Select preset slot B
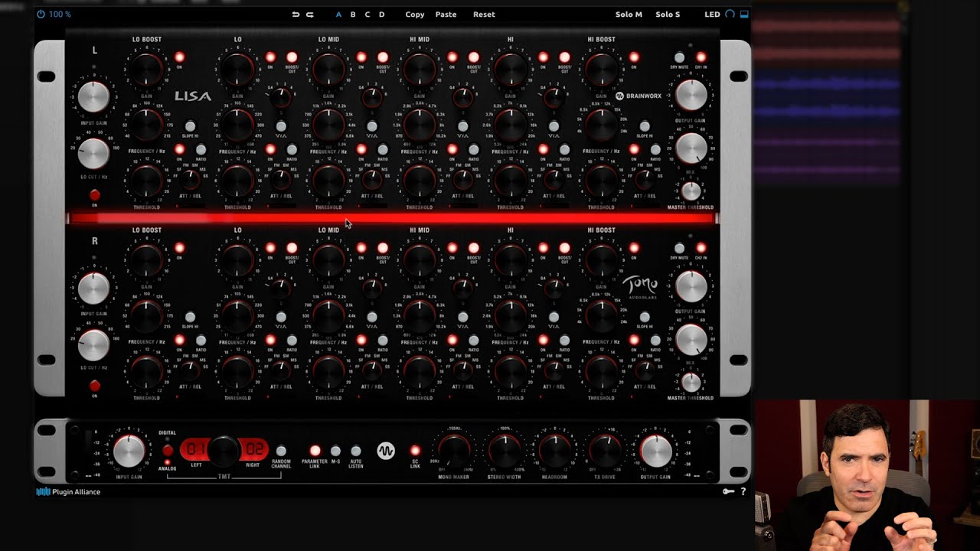980x551 pixels. tap(353, 15)
